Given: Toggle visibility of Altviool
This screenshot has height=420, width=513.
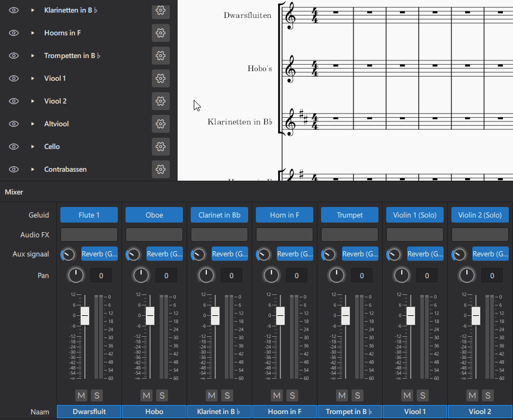Looking at the screenshot, I should (x=13, y=124).
